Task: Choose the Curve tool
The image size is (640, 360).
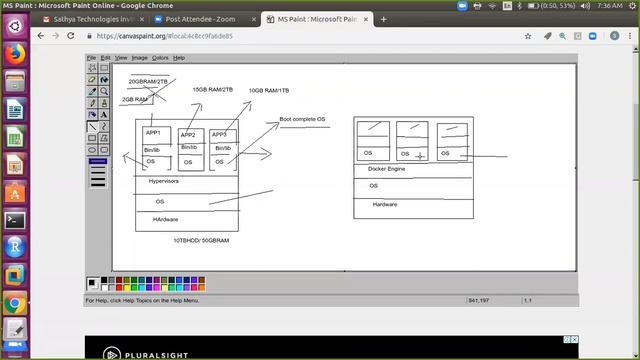Action: [x=104, y=127]
